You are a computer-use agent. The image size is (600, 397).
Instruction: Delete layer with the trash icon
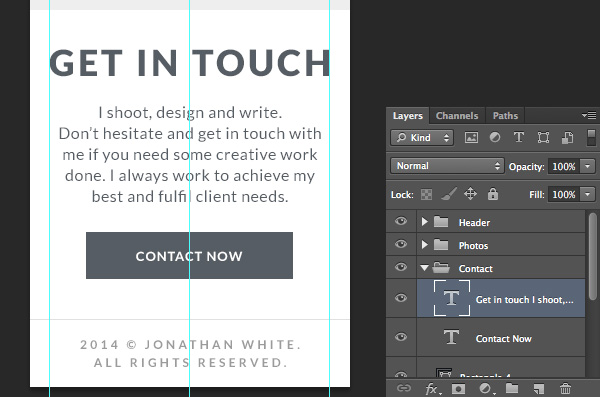pyautogui.click(x=565, y=389)
